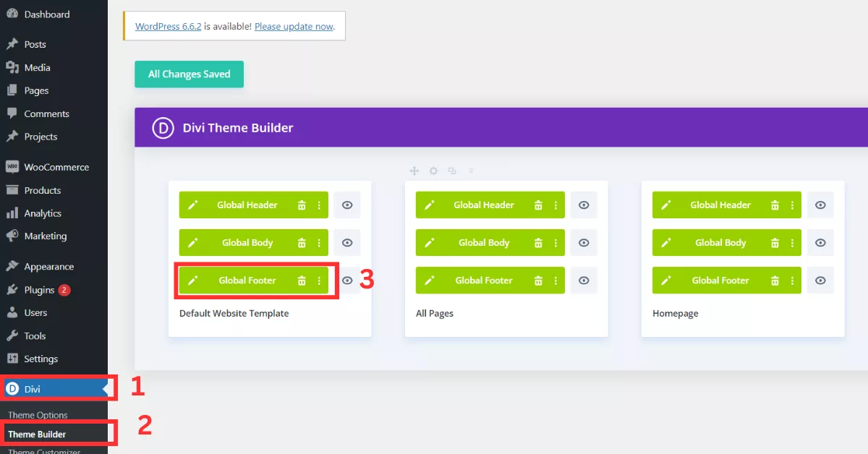Image resolution: width=868 pixels, height=454 pixels.
Task: Duplicate the All Pages template
Action: [452, 171]
